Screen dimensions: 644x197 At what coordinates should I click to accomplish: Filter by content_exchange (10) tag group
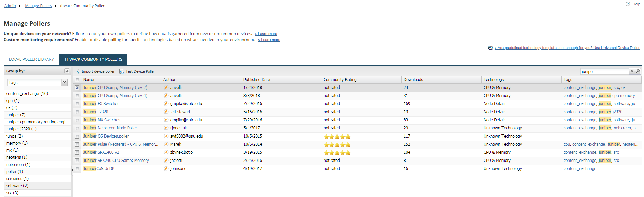tap(27, 94)
